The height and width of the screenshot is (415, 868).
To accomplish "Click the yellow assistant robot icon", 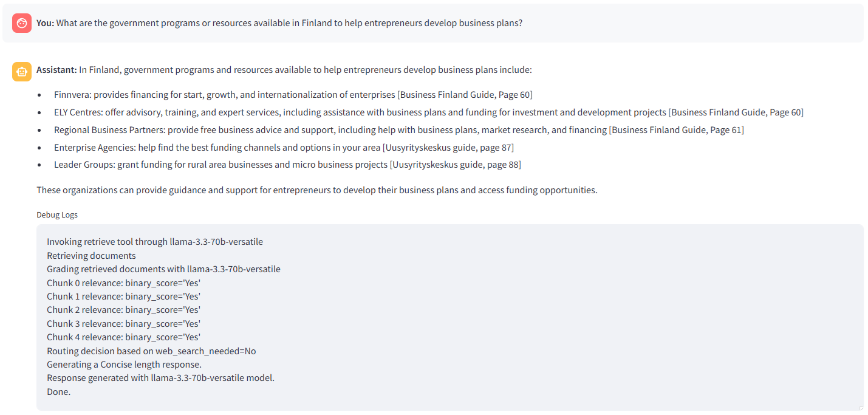I will coord(22,71).
